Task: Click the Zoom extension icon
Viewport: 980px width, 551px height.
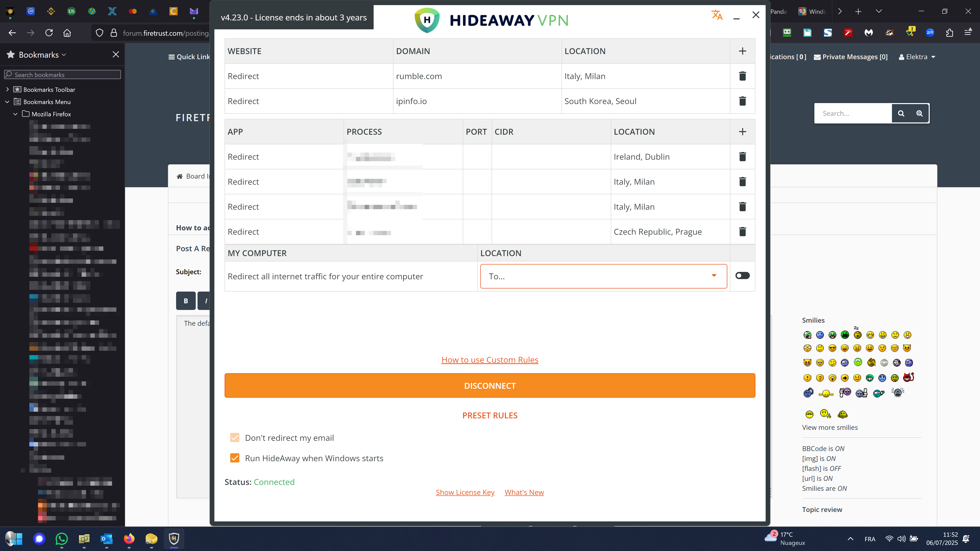Action: pyautogui.click(x=930, y=33)
